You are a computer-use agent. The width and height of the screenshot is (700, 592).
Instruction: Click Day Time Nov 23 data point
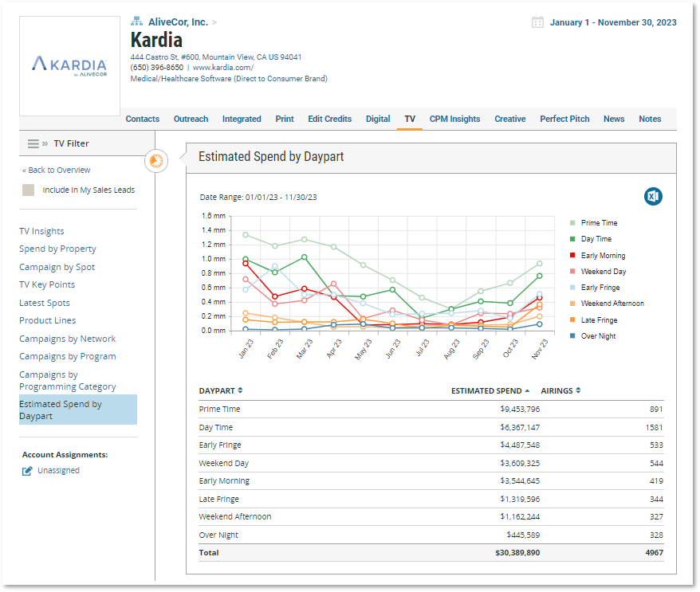point(539,276)
